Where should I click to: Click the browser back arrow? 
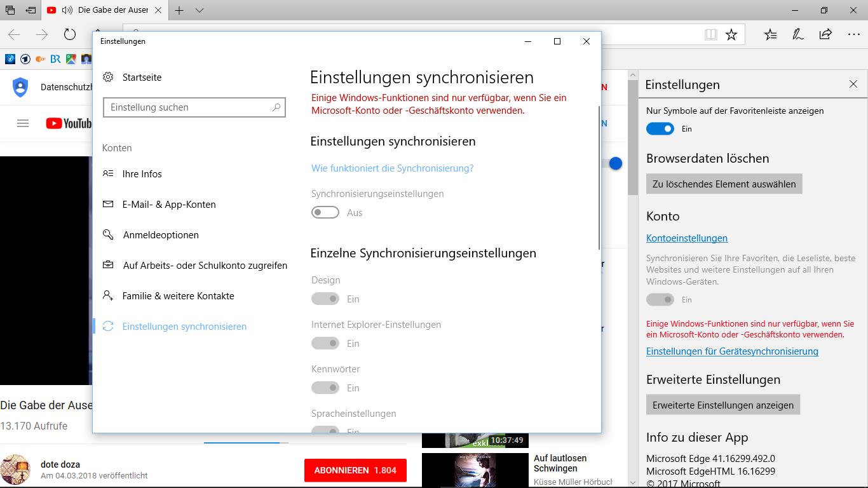click(x=14, y=35)
